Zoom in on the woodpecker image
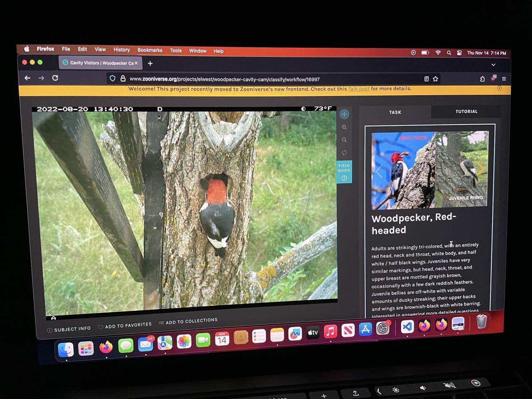This screenshot has width=532, height=399. (344, 127)
